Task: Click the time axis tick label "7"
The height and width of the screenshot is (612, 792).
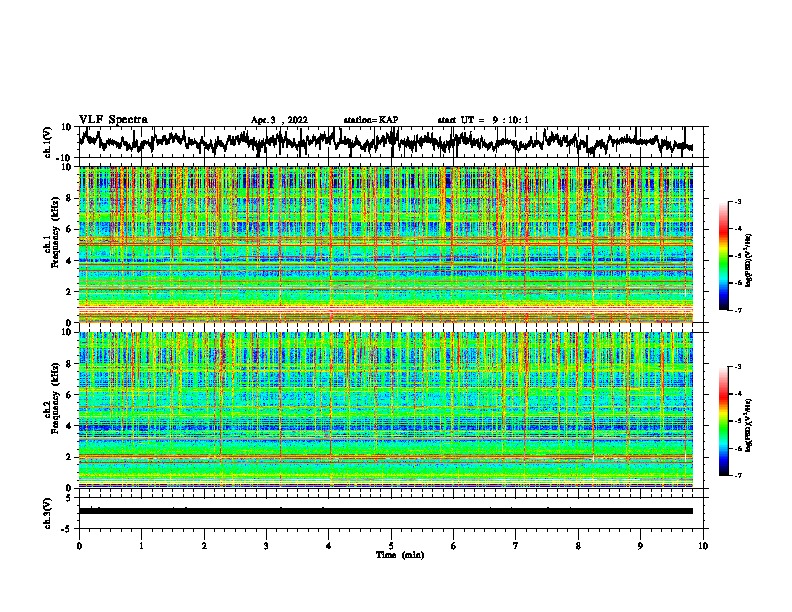Action: [516, 546]
